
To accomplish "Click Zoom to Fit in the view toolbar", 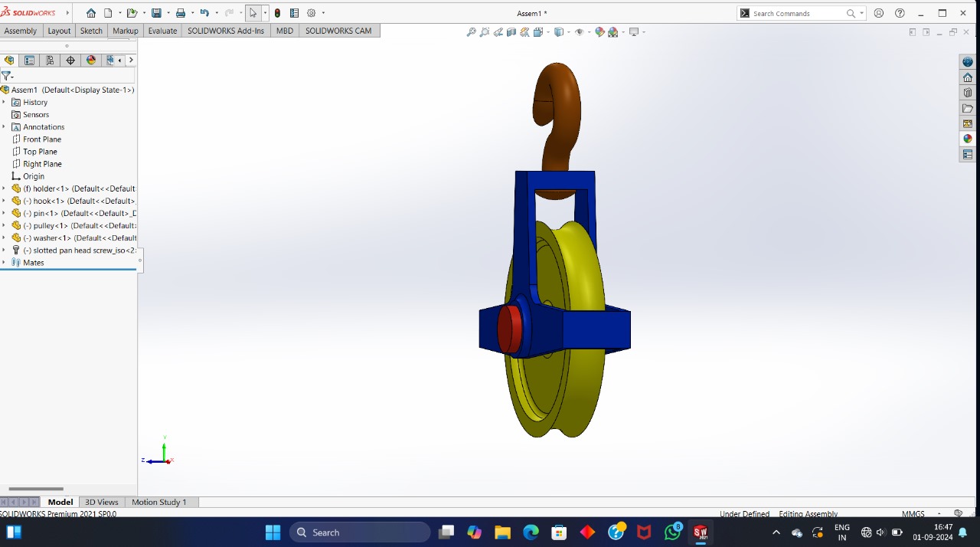I will click(472, 32).
